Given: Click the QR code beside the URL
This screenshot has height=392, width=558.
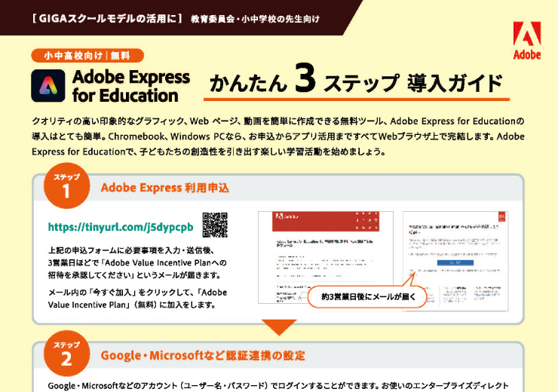Looking at the screenshot, I should coord(215,225).
